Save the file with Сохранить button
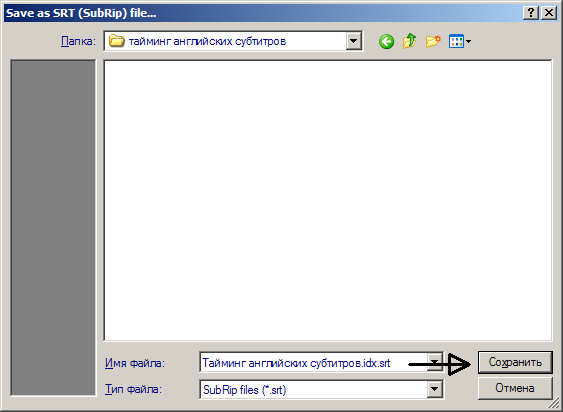This screenshot has width=563, height=412. (515, 362)
